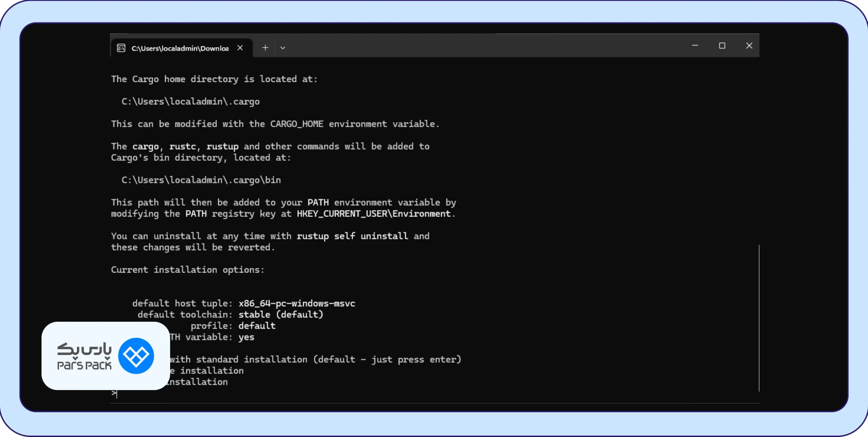
Task: Expand the new tab profile dropdown chevron
Action: pyautogui.click(x=283, y=48)
